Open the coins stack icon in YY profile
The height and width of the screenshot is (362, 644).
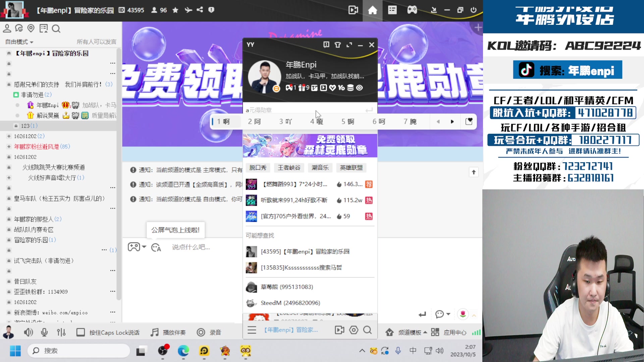(x=350, y=88)
